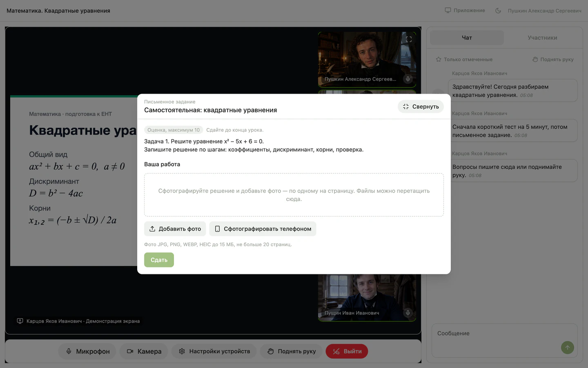Click the screen share icon near Карцов label
The image size is (588, 368).
tap(20, 321)
